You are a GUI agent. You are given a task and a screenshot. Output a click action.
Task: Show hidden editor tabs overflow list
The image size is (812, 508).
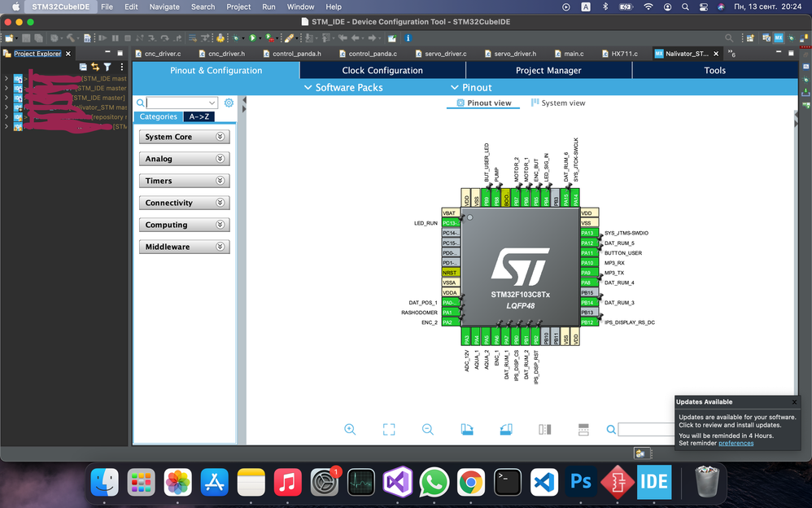tap(731, 54)
